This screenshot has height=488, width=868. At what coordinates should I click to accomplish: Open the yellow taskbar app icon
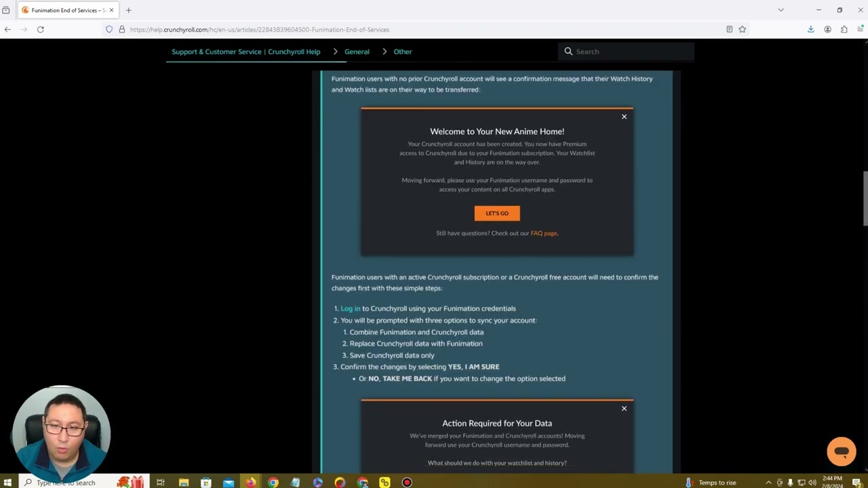pos(384,483)
